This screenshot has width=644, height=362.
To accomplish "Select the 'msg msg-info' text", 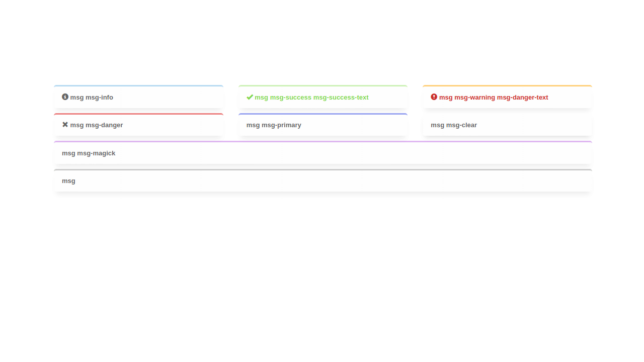I will coord(92,98).
